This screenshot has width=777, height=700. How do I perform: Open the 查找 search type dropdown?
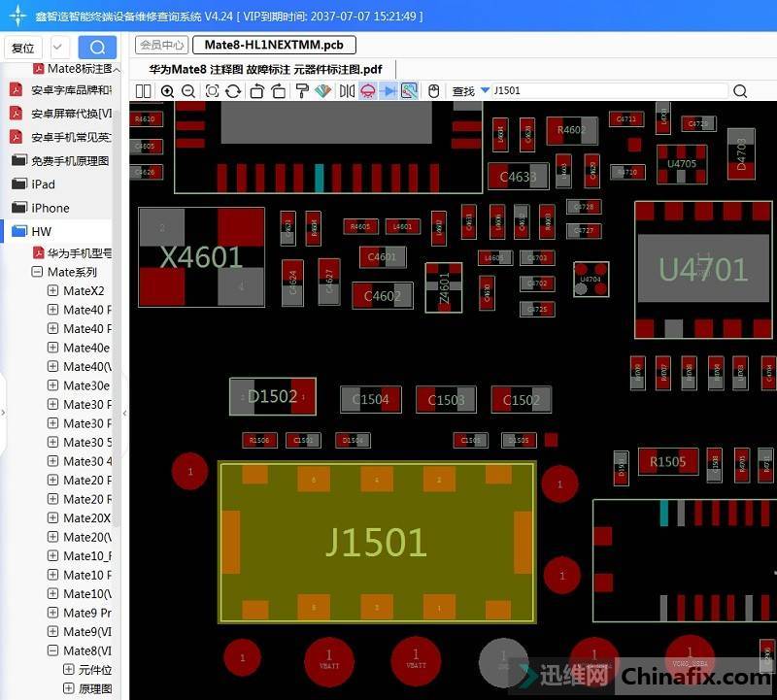485,91
